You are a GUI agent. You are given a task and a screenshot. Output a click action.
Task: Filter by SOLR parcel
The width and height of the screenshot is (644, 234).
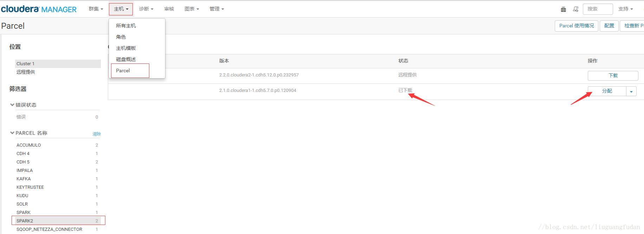tap(57, 204)
